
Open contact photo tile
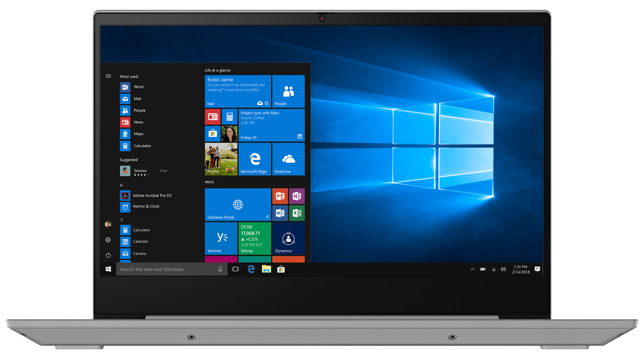pos(230,134)
